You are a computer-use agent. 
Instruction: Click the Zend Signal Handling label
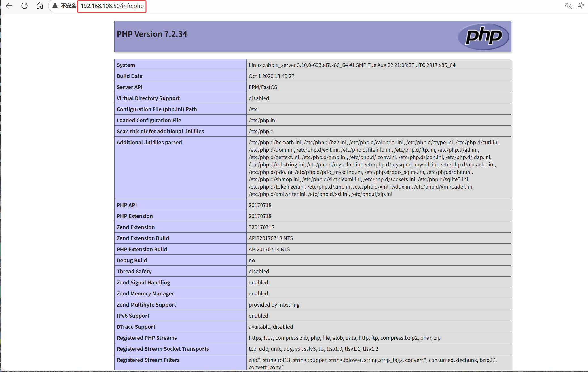(143, 282)
